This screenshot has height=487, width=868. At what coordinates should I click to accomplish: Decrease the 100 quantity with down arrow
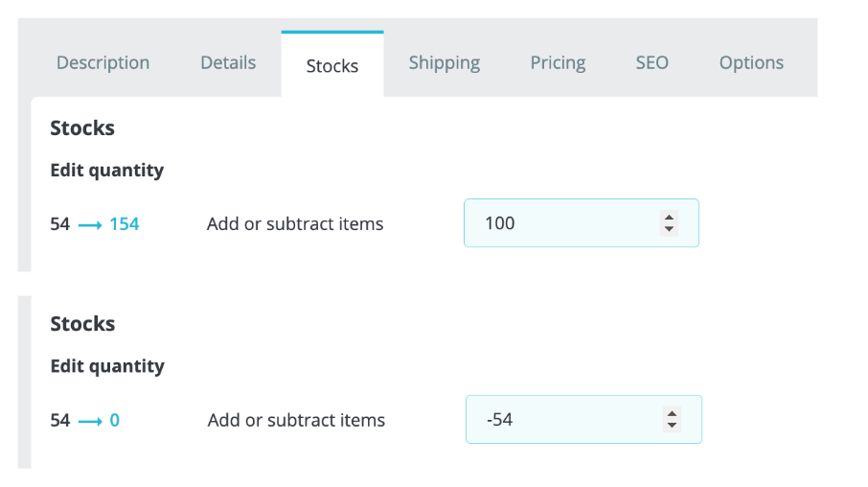tap(669, 229)
